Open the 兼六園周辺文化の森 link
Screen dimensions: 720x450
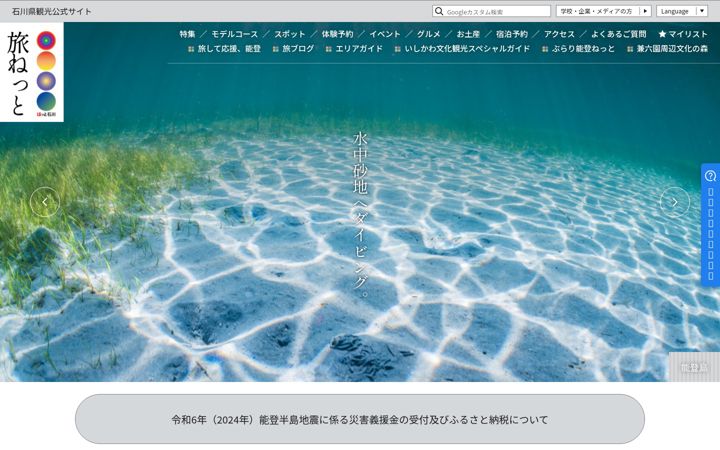point(667,49)
